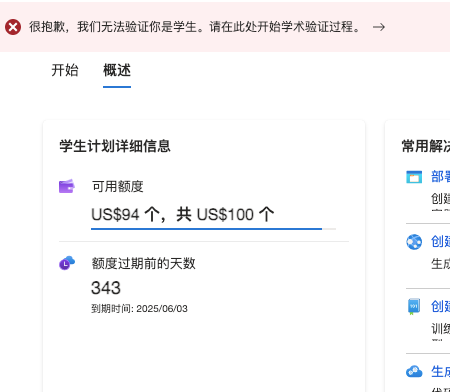Open the 生成 link next to the cloud icon

pyautogui.click(x=440, y=371)
